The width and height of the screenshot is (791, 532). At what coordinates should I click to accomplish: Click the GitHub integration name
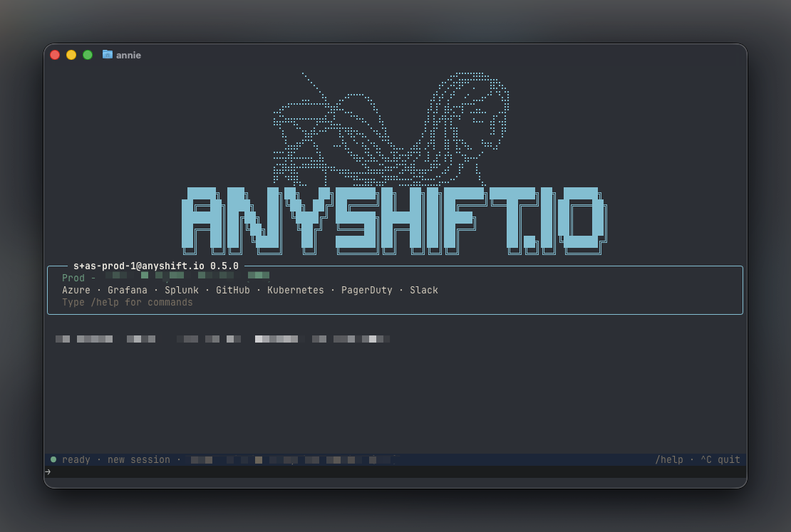(x=233, y=290)
